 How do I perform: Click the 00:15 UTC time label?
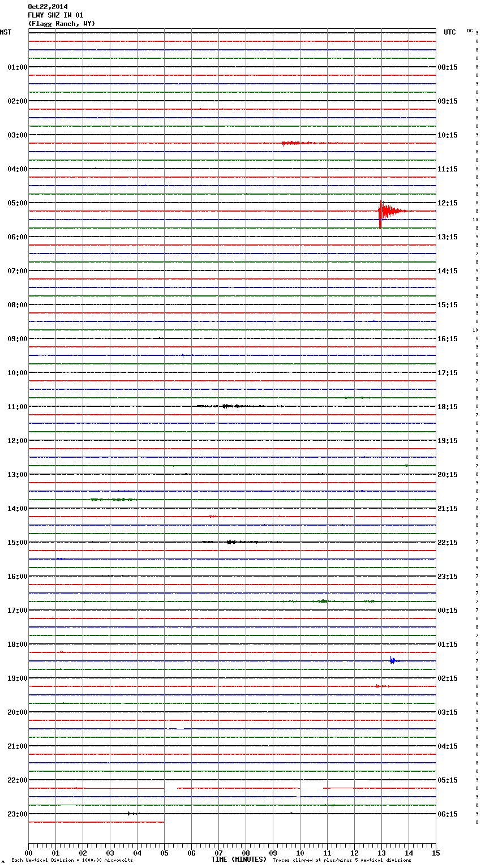(x=448, y=611)
